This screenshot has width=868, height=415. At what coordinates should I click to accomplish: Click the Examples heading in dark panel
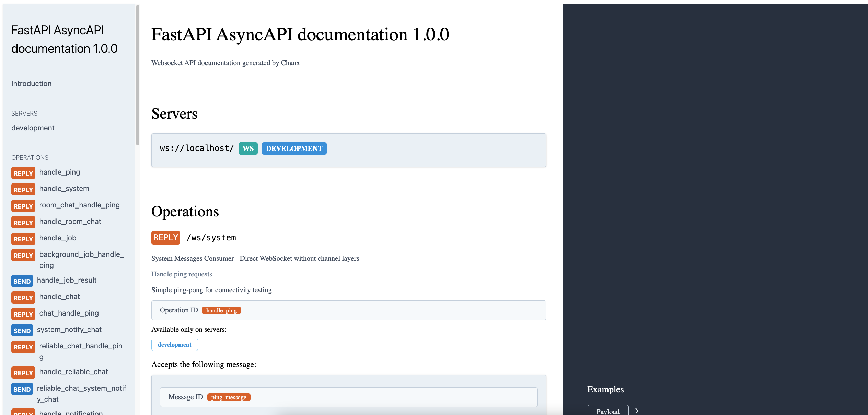coord(605,389)
